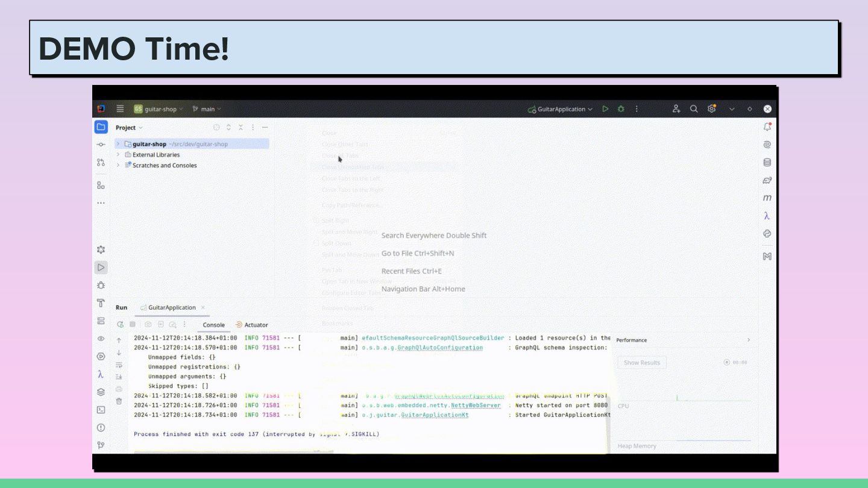Open the guitar-shop project switcher dropdown
This screenshot has height=488, width=868.
coord(159,109)
